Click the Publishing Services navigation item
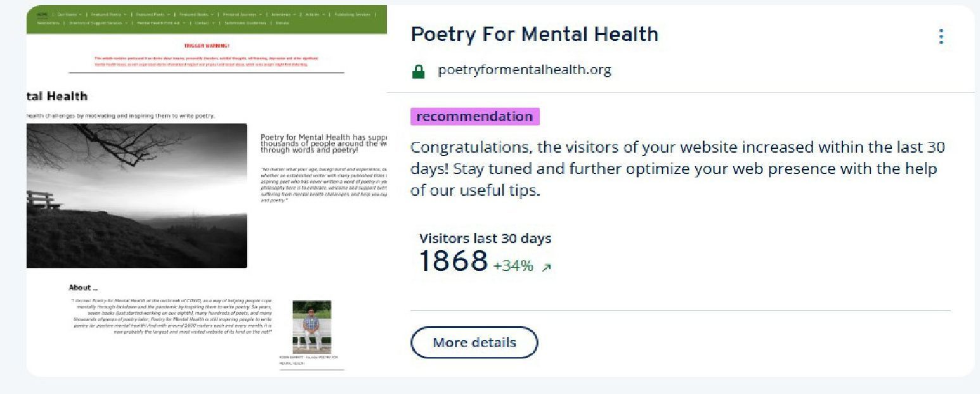980x394 pixels. [352, 14]
